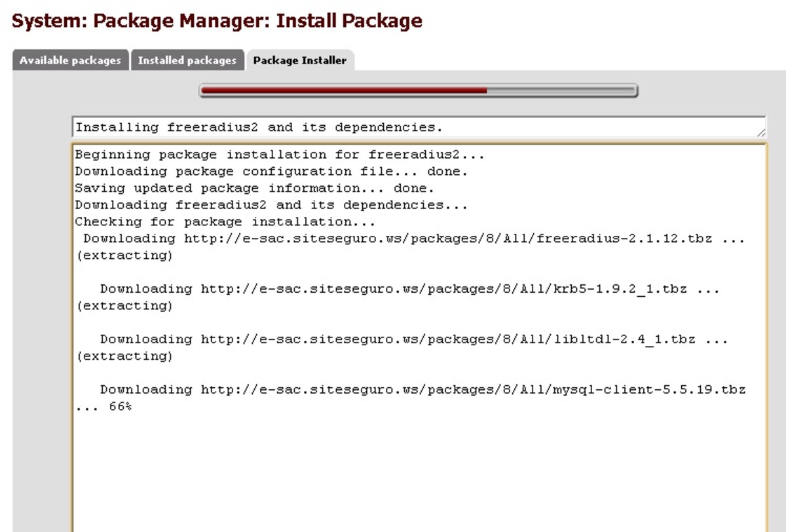Click the libltdl-2.4_1.tbz download line
786x532 pixels.
click(414, 339)
